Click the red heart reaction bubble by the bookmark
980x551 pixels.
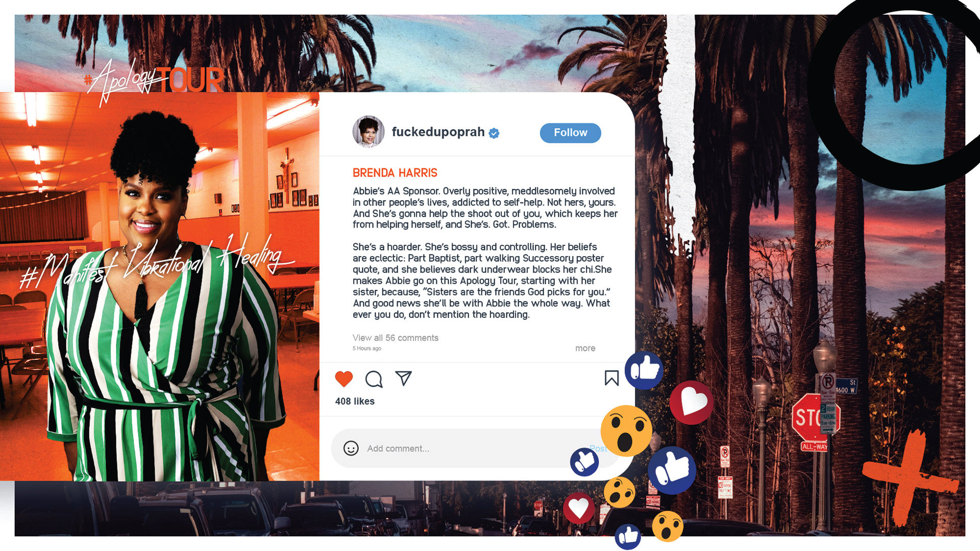pyautogui.click(x=692, y=403)
